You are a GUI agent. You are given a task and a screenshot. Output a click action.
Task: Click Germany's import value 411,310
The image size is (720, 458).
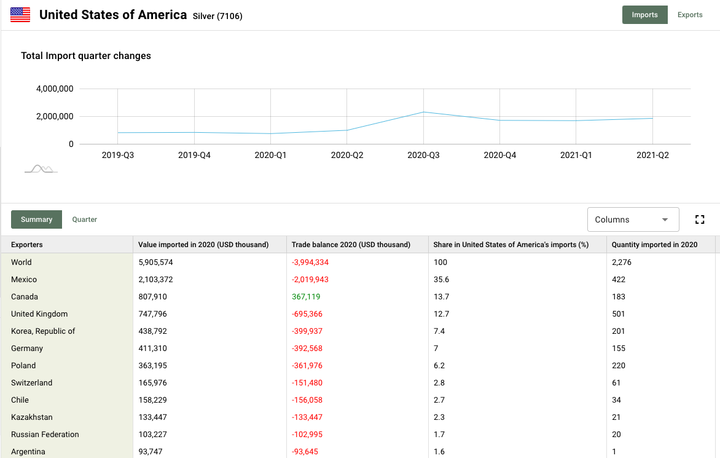(152, 348)
